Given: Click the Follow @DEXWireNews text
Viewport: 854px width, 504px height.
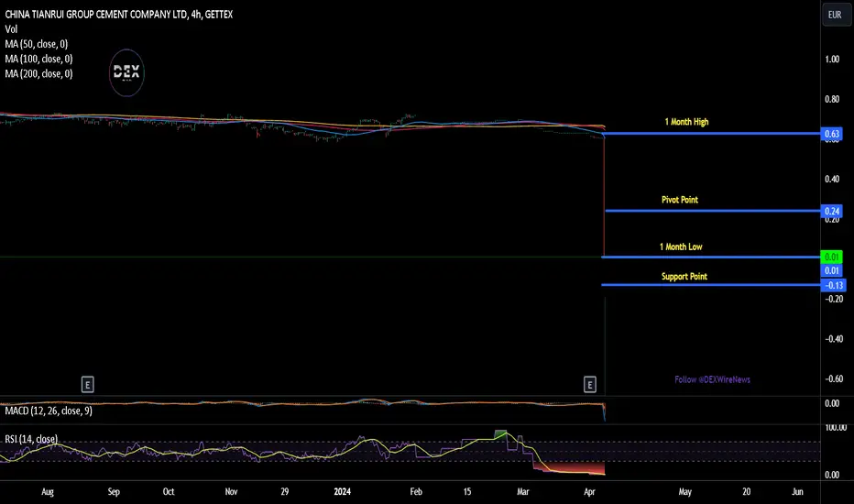Looking at the screenshot, I should click(x=712, y=379).
